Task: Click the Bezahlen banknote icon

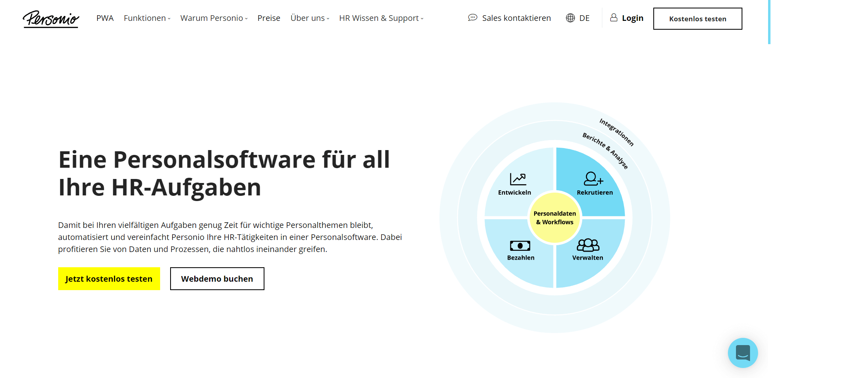Action: (x=520, y=246)
